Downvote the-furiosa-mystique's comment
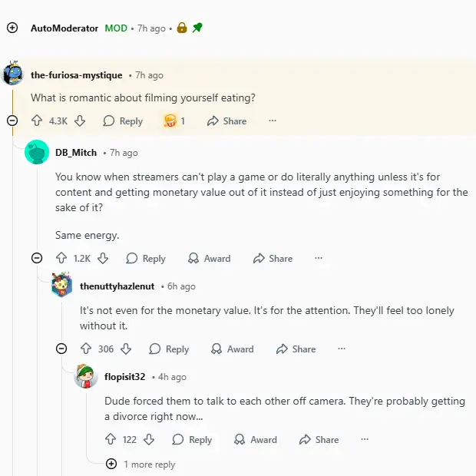The height and width of the screenshot is (476, 476). (80, 121)
